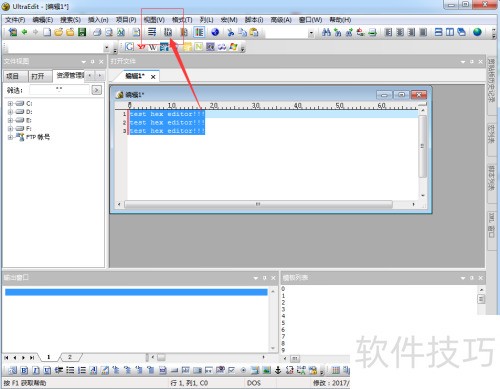This screenshot has width=500, height=389.
Task: Click the filter go button next to 筛选
Action: point(97,90)
